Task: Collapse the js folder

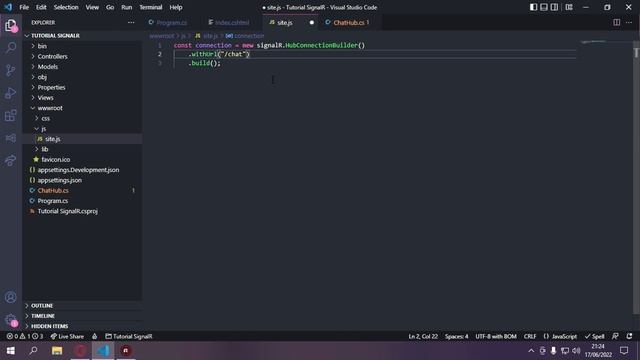Action: point(82,129)
